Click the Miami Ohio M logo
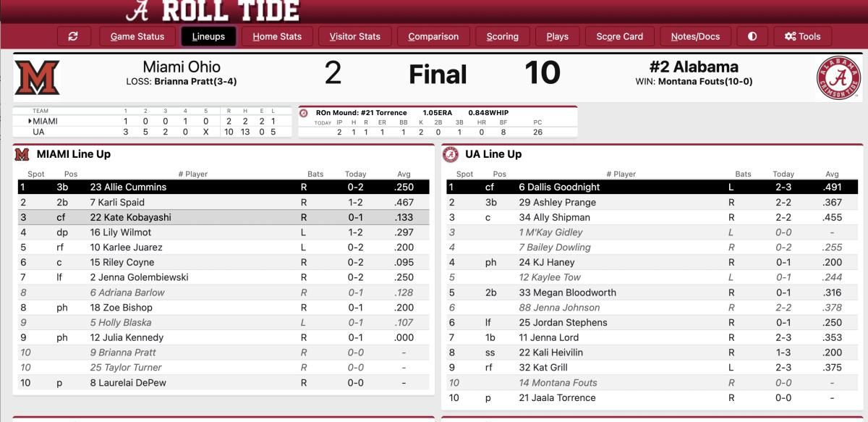Viewport: 868px width, 422px height. pos(37,77)
